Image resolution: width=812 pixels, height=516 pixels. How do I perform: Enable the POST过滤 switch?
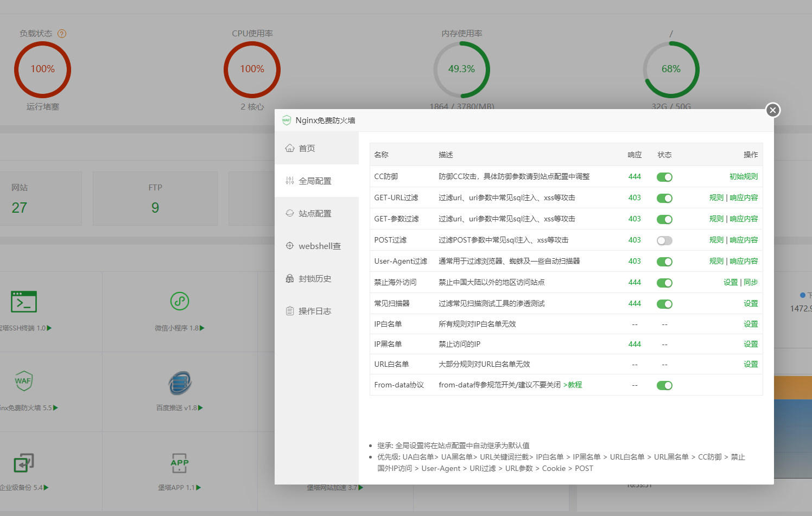pos(664,240)
